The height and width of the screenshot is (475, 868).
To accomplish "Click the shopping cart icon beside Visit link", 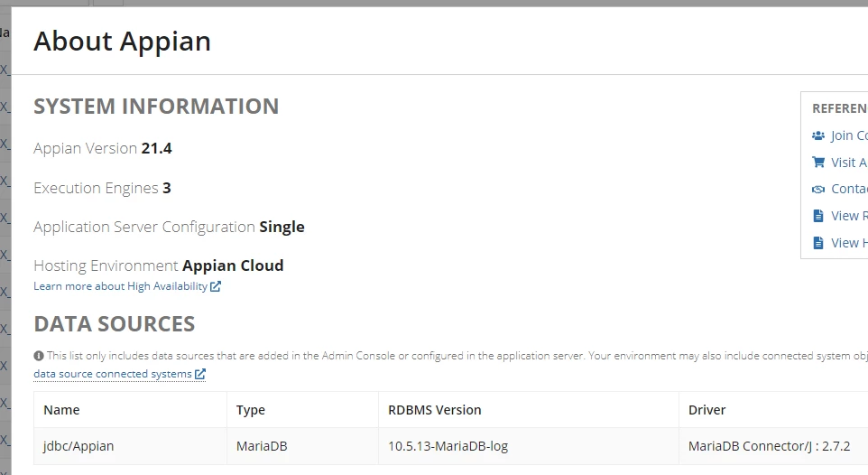I will (818, 162).
